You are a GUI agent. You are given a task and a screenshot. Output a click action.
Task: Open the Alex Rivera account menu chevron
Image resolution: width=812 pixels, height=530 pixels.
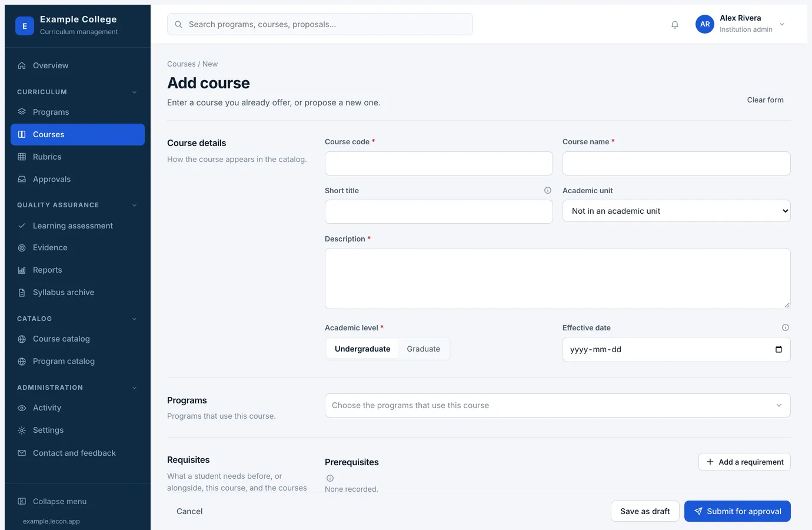(782, 24)
